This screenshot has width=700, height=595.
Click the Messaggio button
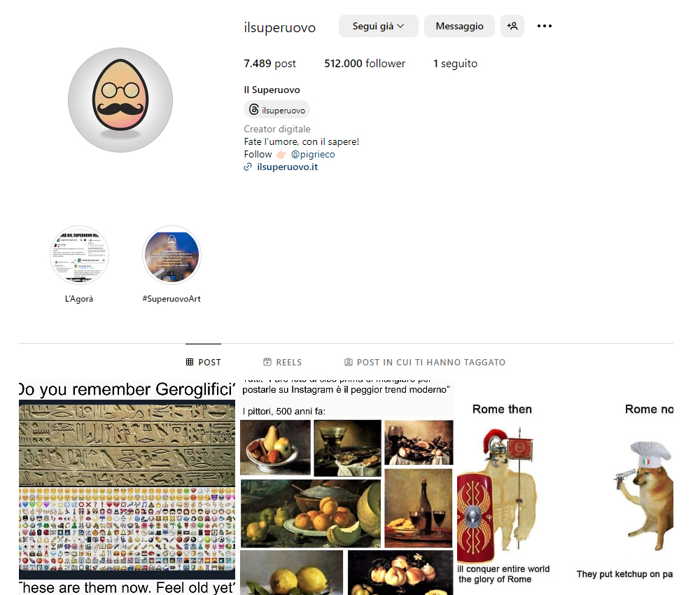click(459, 26)
